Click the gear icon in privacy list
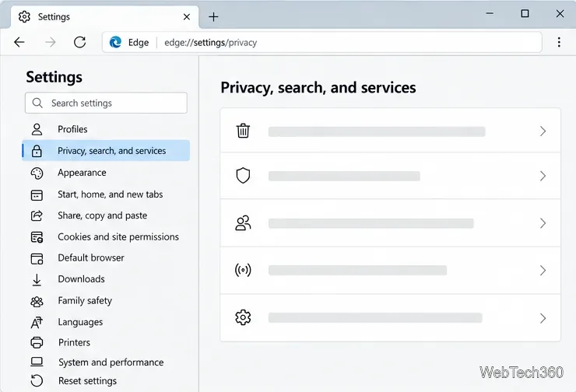 [243, 317]
